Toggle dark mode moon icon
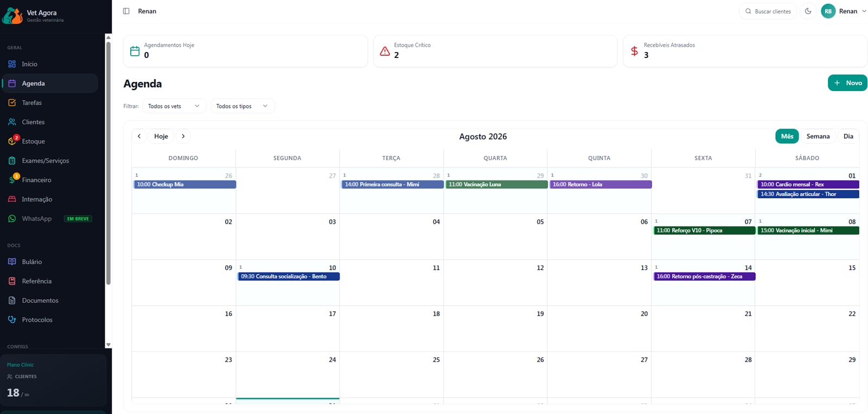Image resolution: width=868 pixels, height=414 pixels. coord(808,11)
